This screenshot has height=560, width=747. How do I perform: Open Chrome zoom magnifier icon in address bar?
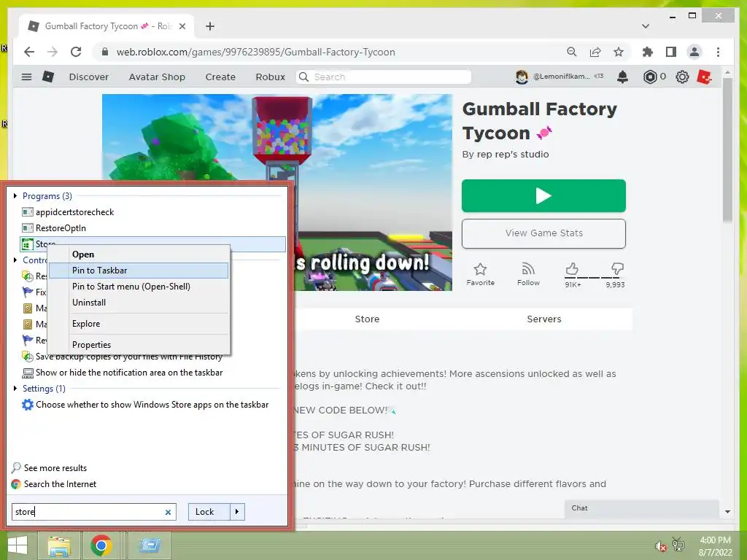coord(572,52)
